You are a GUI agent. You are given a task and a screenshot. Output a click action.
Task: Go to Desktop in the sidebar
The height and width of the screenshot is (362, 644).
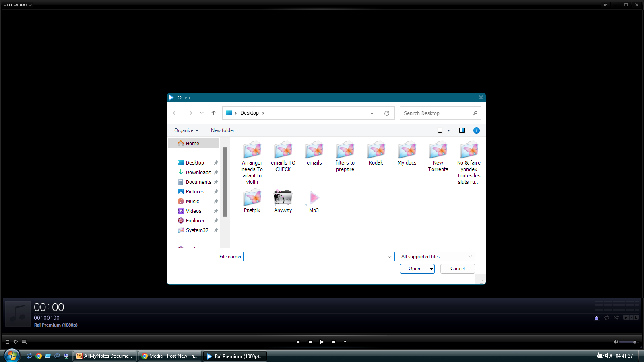195,162
